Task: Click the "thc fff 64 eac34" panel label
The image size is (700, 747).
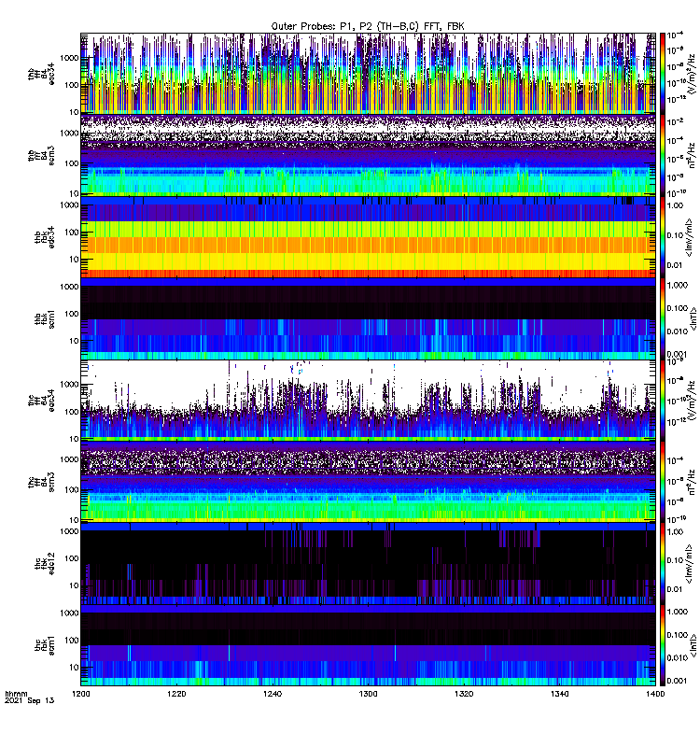Action: 41,401
